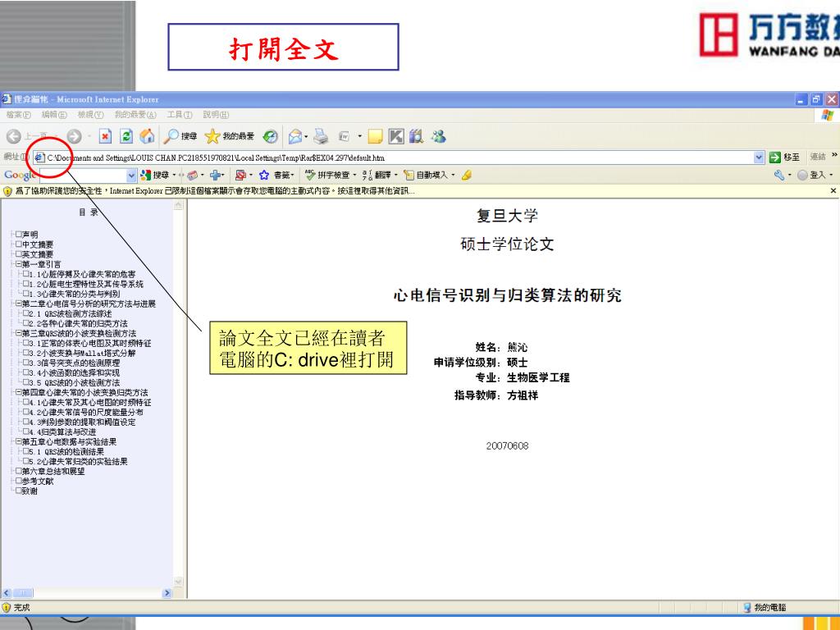Go back with the Back arrow button
This screenshot has height=630, width=840.
[14, 137]
